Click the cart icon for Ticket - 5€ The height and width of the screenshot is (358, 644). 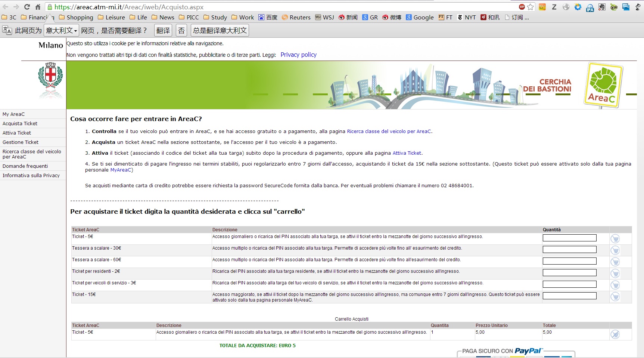(x=615, y=238)
